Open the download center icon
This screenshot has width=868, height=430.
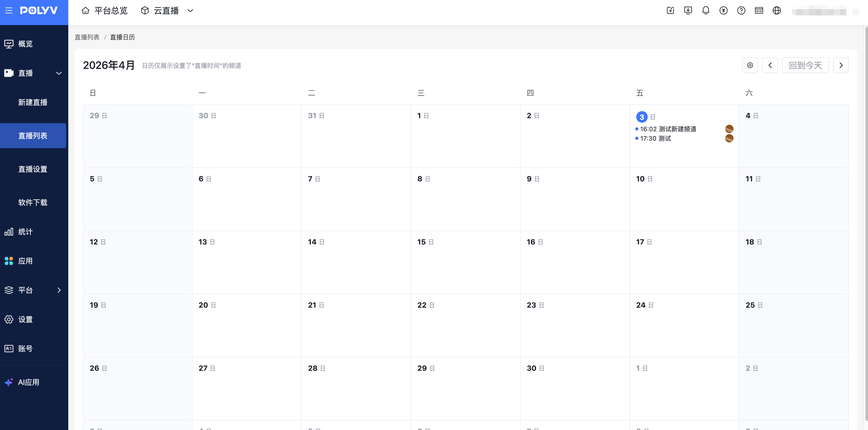[688, 10]
